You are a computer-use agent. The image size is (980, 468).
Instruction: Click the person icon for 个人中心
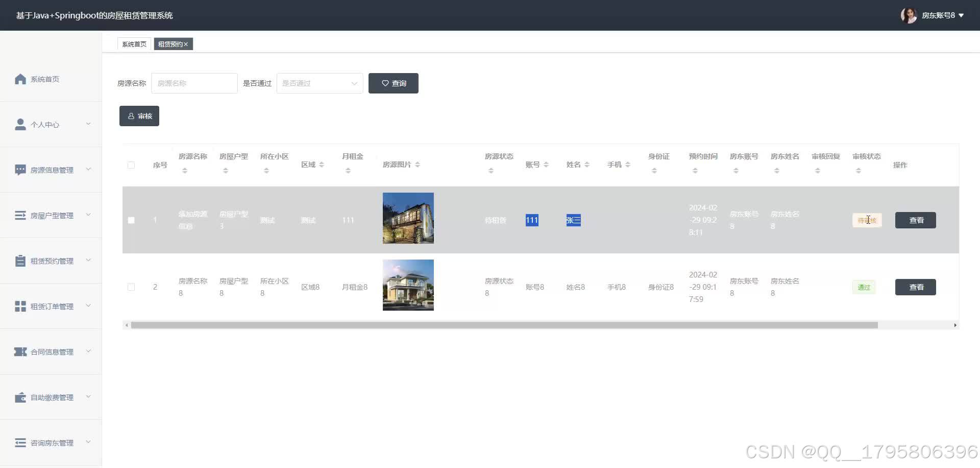click(20, 125)
